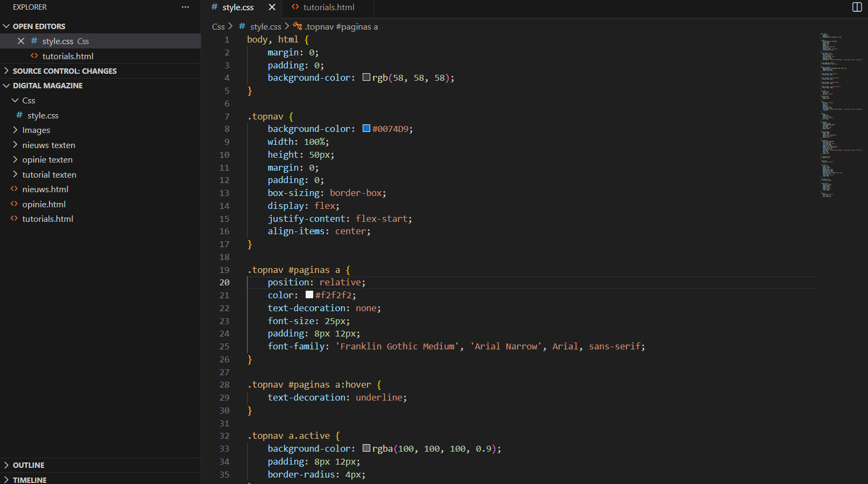This screenshot has width=868, height=484.
Task: Click .topnav #paginas a breadcrumb
Action: point(341,26)
